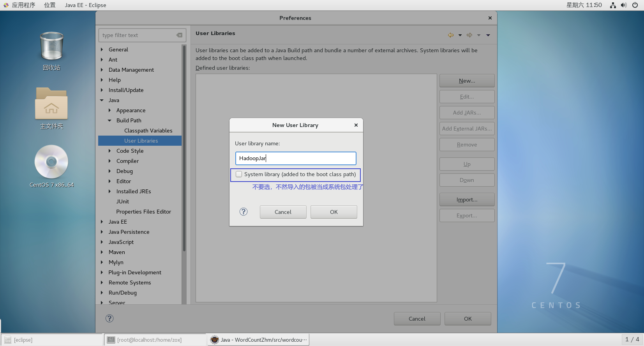Click the Import... button
This screenshot has height=346, width=644.
point(467,199)
